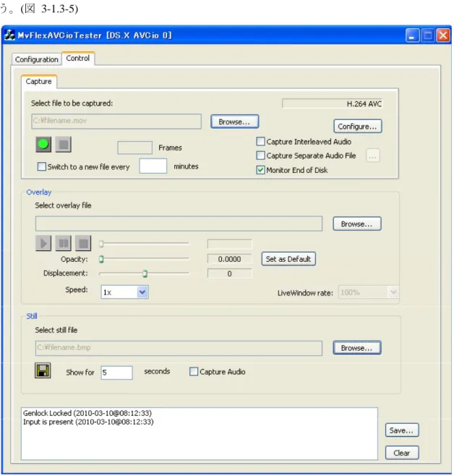Click Set as Default button

tap(288, 259)
